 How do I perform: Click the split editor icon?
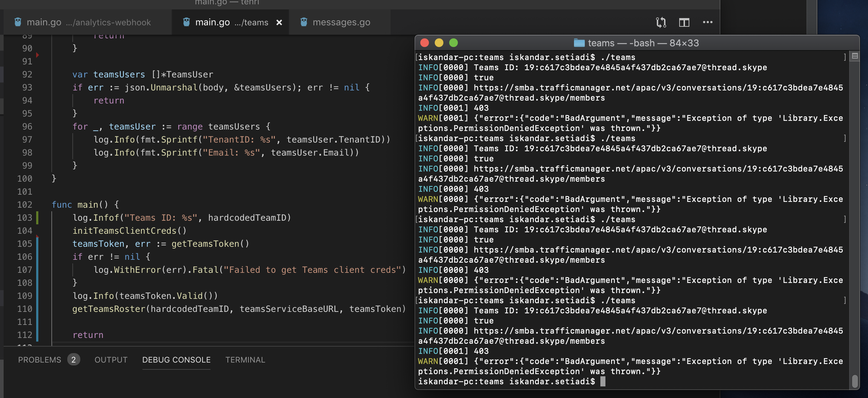coord(684,22)
